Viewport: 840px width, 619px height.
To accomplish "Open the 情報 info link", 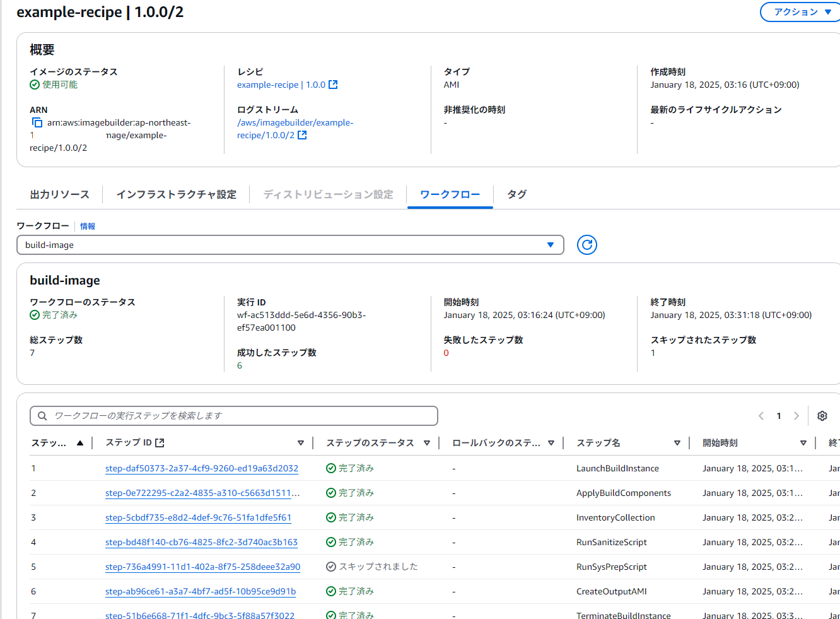I will coord(88,226).
